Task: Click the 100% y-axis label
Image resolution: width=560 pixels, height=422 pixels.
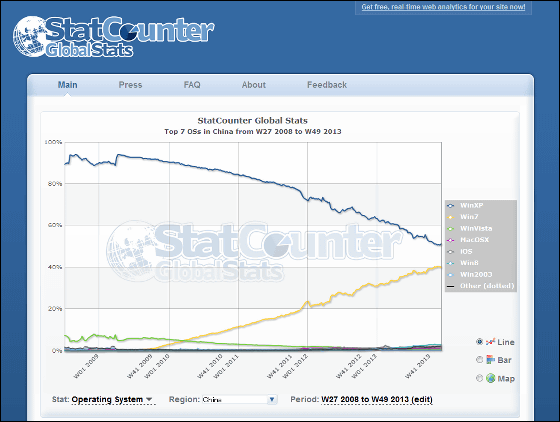Action: (x=53, y=142)
